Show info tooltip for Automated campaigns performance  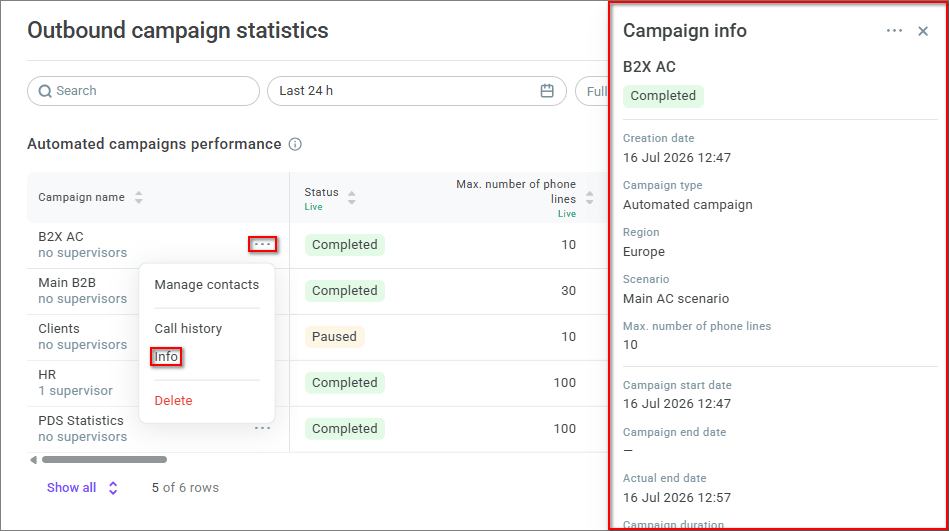[295, 144]
